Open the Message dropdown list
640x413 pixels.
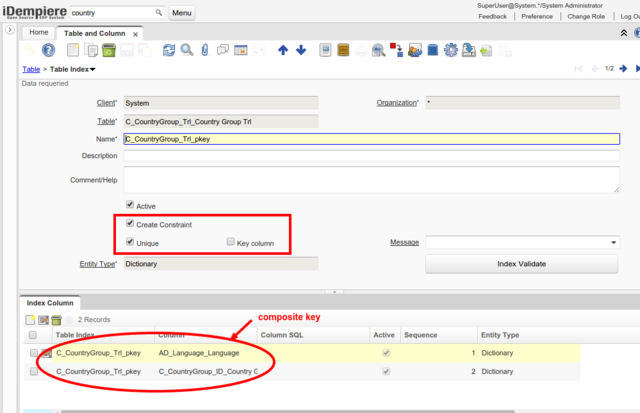613,243
